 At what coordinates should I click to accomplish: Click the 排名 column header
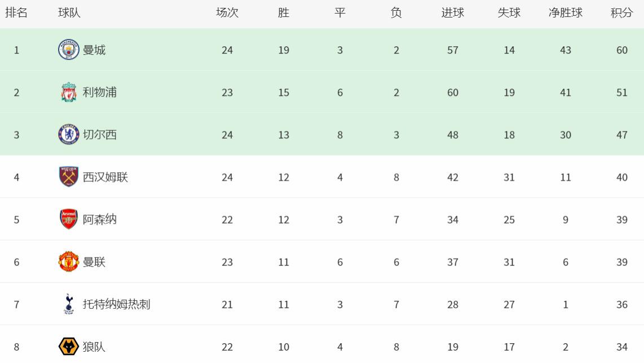pyautogui.click(x=16, y=13)
